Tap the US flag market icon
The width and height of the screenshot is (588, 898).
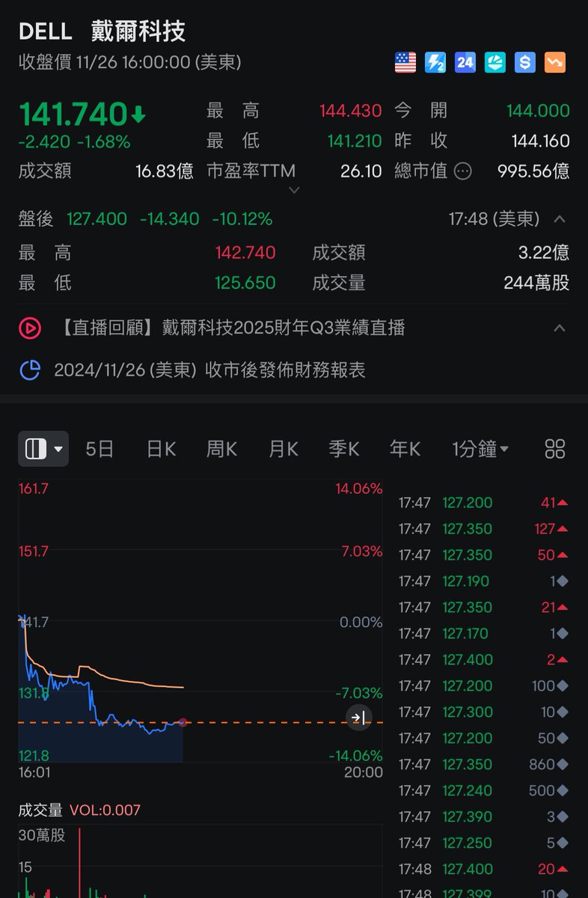(405, 62)
